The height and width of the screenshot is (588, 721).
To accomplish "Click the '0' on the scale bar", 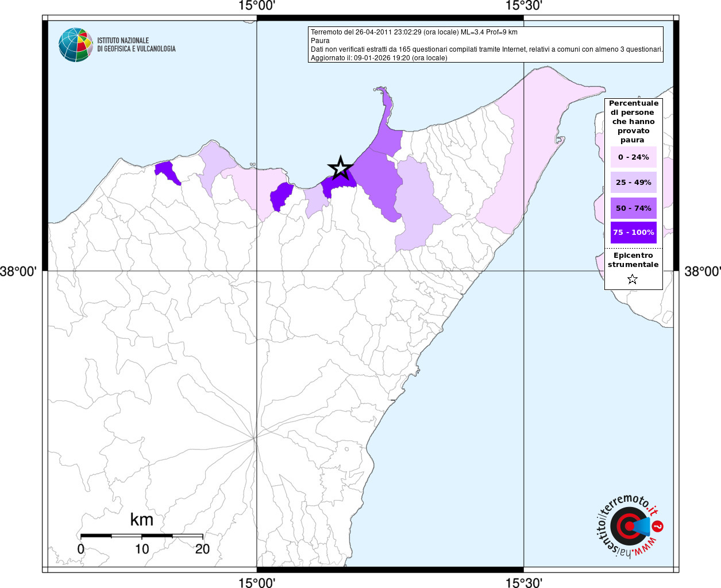I will click(x=80, y=549).
